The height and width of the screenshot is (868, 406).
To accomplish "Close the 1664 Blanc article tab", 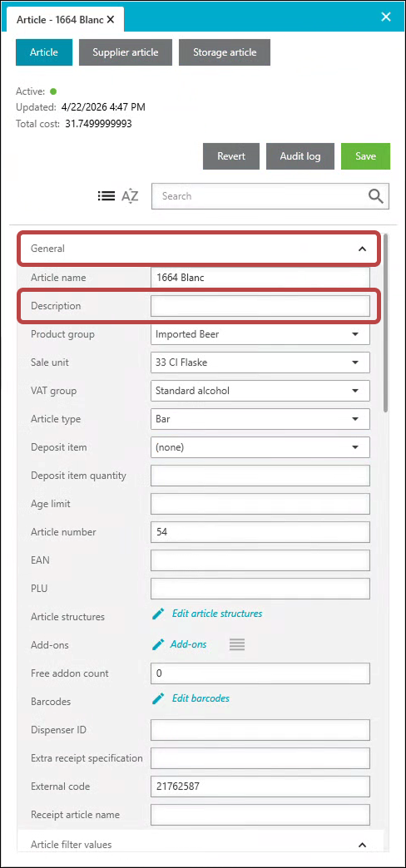I will pos(111,19).
